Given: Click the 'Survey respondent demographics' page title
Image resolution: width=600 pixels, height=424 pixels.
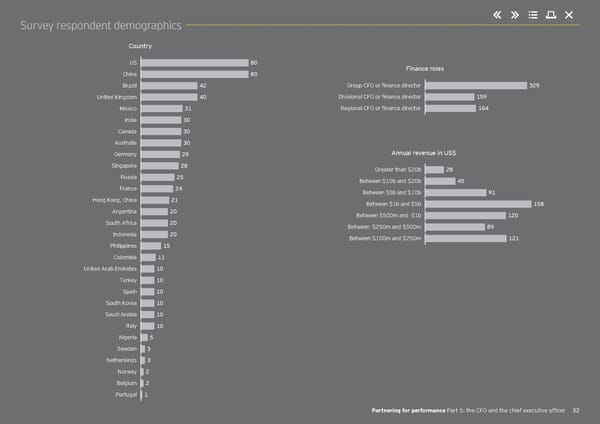Looking at the screenshot, I should [101, 25].
